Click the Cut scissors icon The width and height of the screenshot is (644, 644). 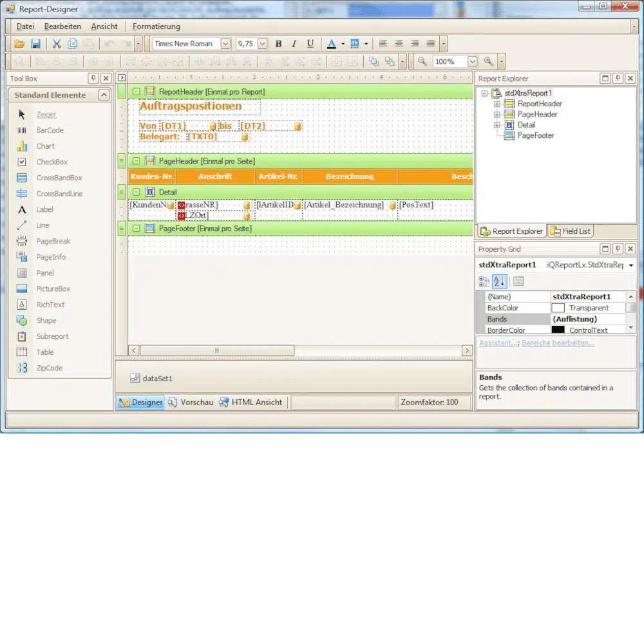click(57, 44)
